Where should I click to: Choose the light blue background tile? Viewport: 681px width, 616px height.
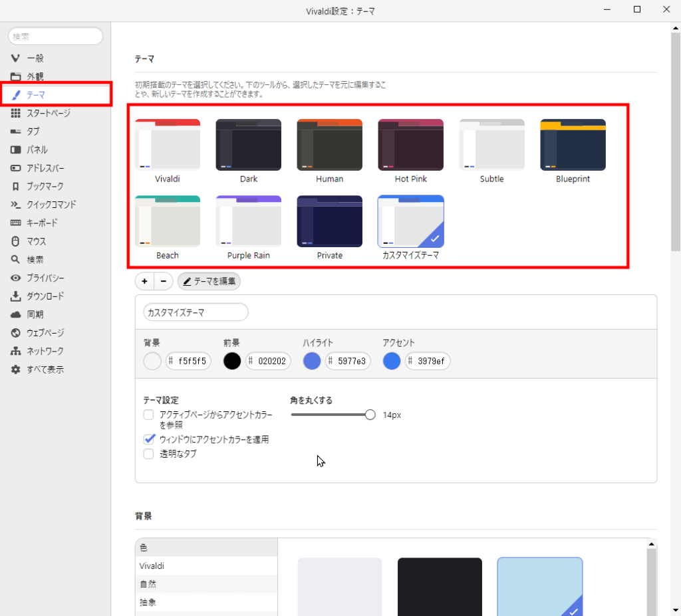pos(540,587)
